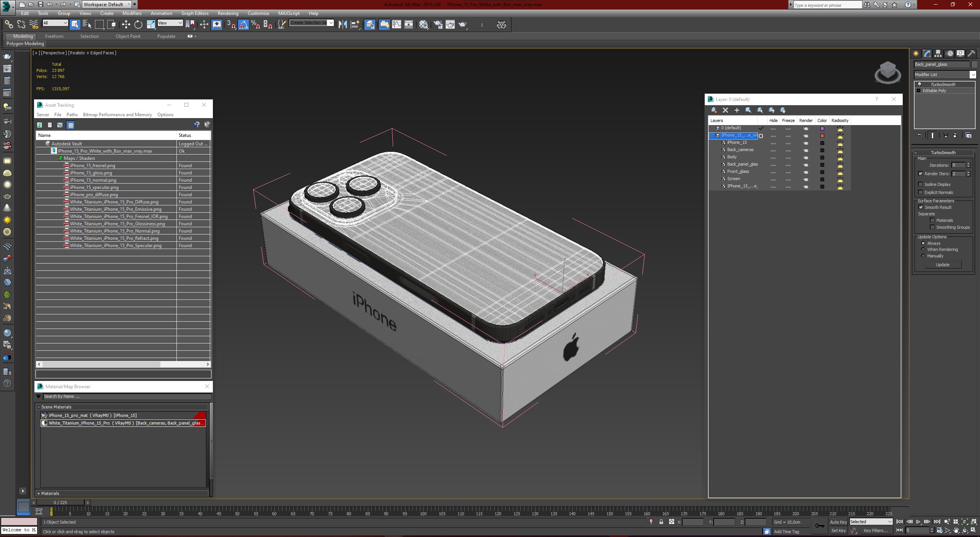The width and height of the screenshot is (980, 537).
Task: Open the Render Setup icon
Action: [x=438, y=24]
